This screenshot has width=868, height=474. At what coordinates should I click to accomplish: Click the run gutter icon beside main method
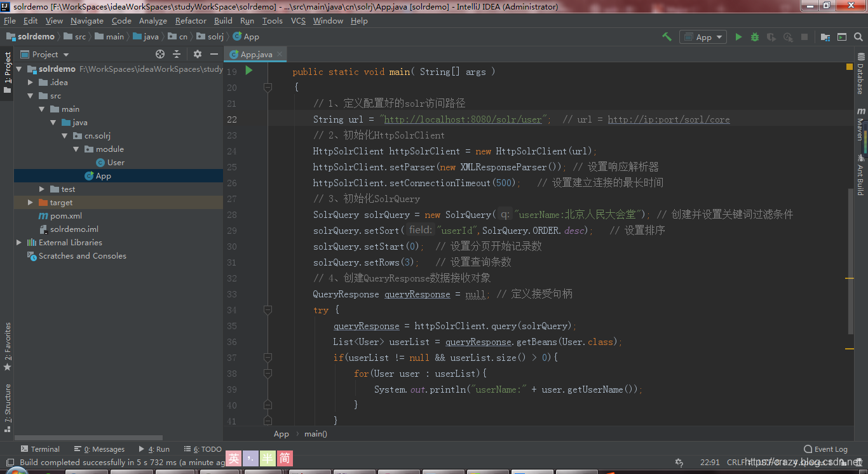click(248, 71)
